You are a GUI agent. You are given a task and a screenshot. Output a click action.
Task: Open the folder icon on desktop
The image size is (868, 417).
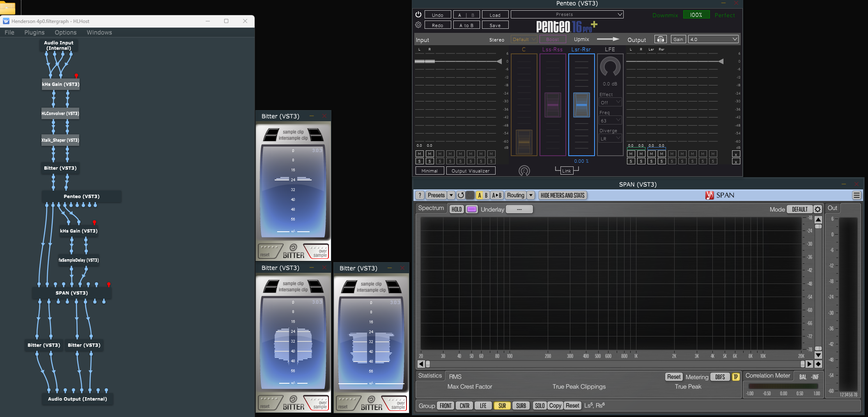tap(7, 7)
